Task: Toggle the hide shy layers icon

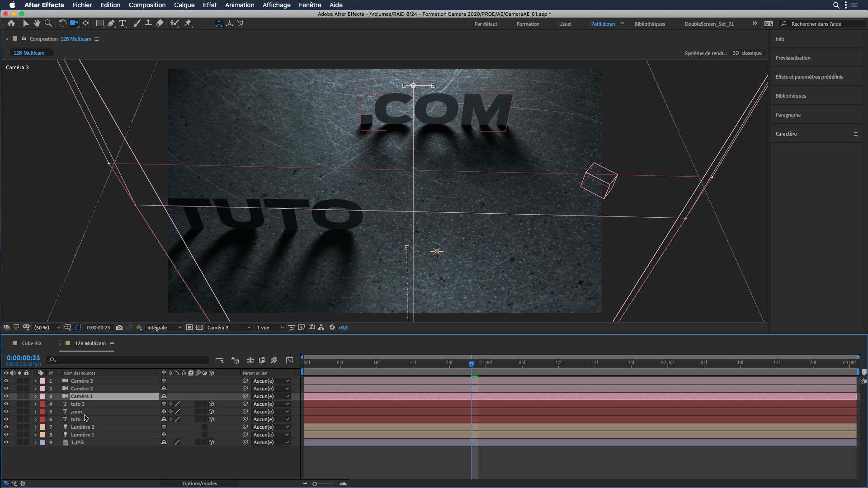Action: tap(250, 360)
